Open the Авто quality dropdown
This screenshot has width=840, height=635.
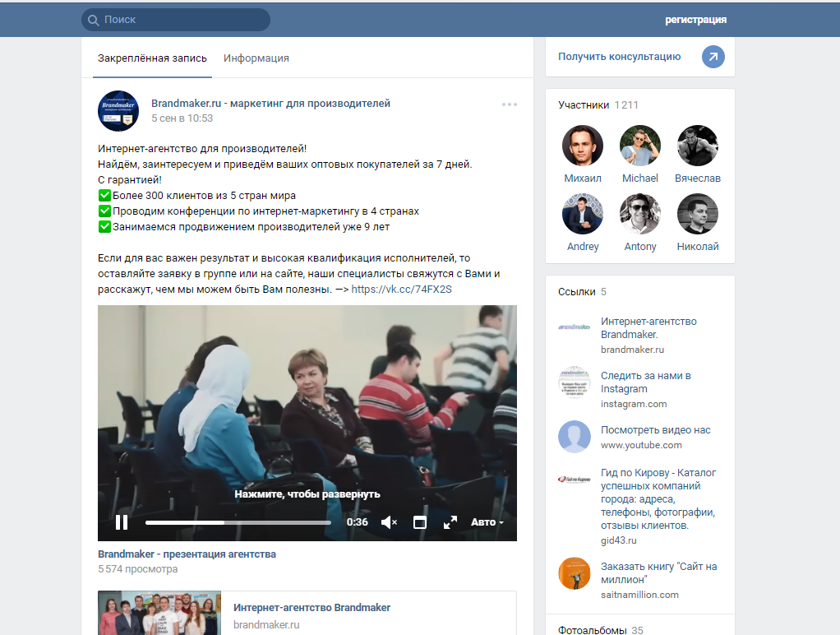coord(487,522)
